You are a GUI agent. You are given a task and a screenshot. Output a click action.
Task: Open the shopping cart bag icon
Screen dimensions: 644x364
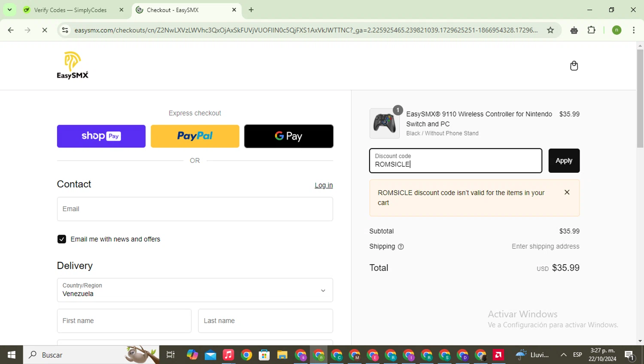click(574, 66)
